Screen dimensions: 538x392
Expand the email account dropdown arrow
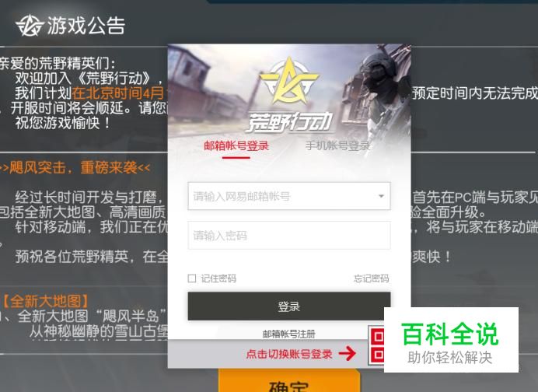(381, 196)
